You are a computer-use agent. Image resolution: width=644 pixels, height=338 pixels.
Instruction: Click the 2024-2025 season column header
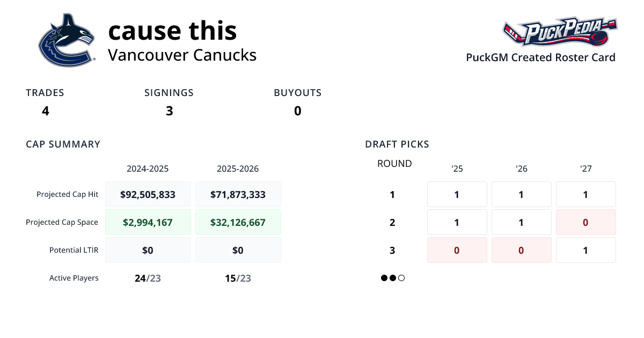pyautogui.click(x=148, y=168)
